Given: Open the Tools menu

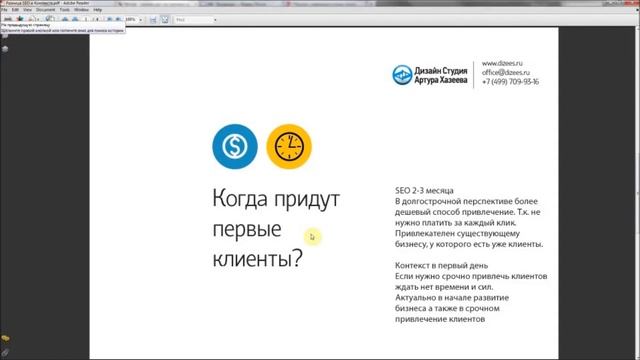Looking at the screenshot, I should (64, 9).
